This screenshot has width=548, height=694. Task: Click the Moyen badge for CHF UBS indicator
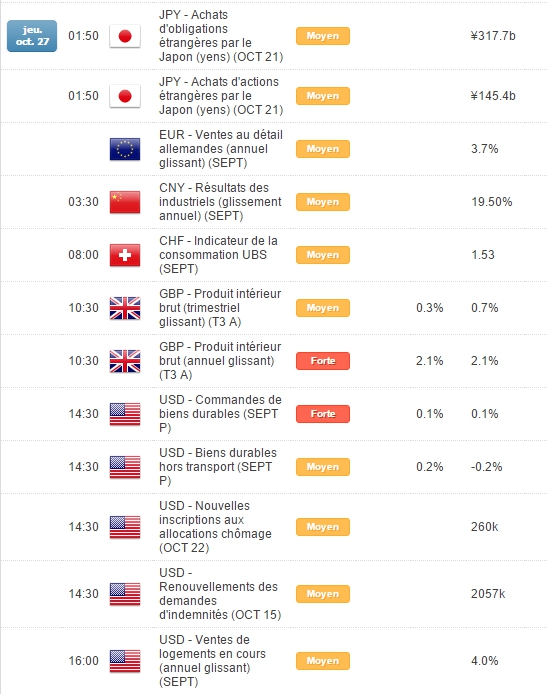[323, 255]
